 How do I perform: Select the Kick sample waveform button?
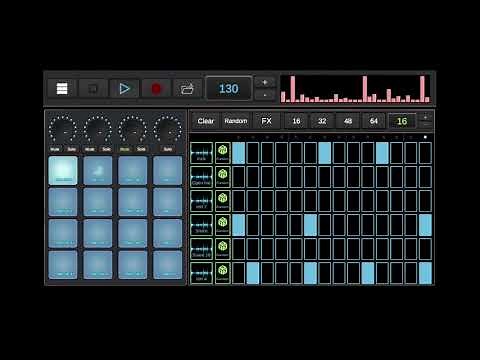[x=201, y=153]
